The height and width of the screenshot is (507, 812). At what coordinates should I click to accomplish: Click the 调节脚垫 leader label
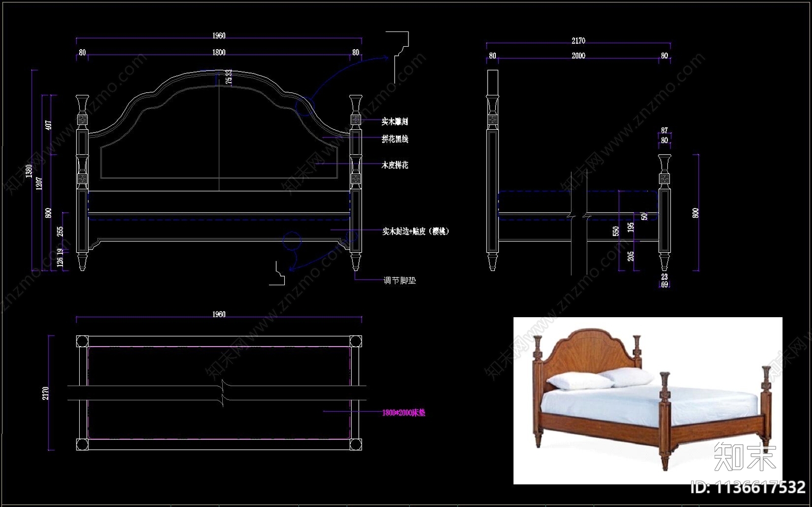tap(399, 280)
